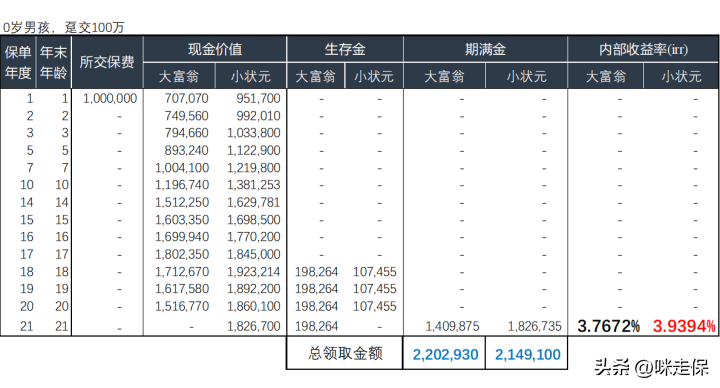The width and height of the screenshot is (720, 388).
Task: Select 大富翁 subheader under 内部收益率
Action: click(x=606, y=76)
